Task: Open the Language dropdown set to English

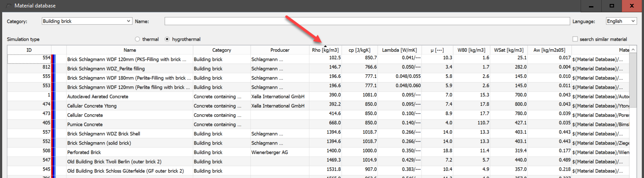Action: pos(621,21)
